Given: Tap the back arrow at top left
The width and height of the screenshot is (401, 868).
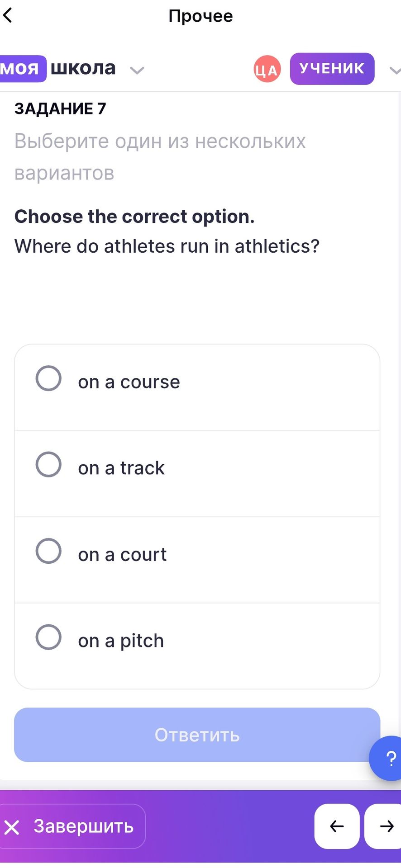Looking at the screenshot, I should (8, 15).
